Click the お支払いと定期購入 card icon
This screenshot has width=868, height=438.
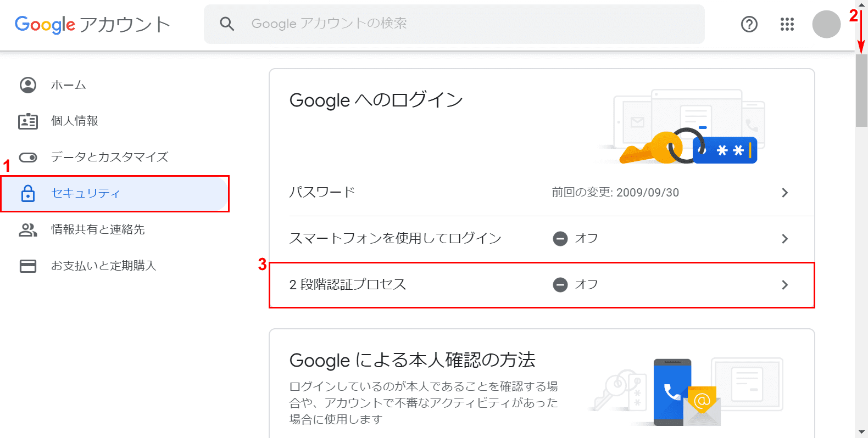point(28,266)
